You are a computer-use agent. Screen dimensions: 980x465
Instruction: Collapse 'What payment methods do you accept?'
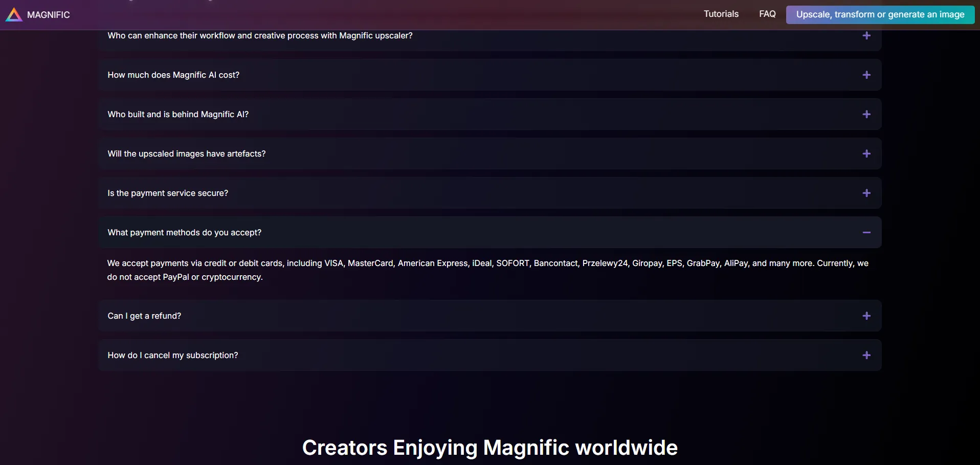[184, 233]
